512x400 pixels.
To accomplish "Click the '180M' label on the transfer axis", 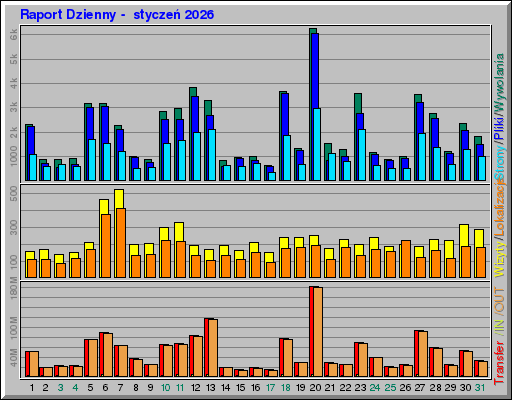I will (x=14, y=288).
